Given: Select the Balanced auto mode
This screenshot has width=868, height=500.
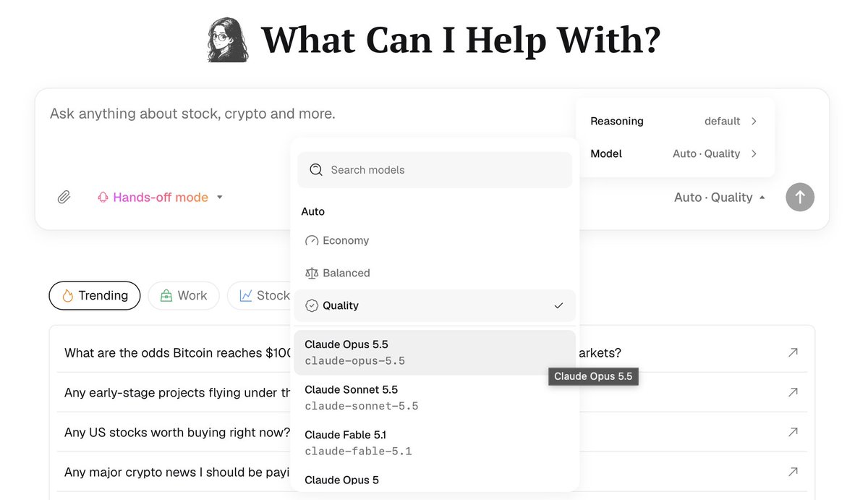Looking at the screenshot, I should (435, 274).
